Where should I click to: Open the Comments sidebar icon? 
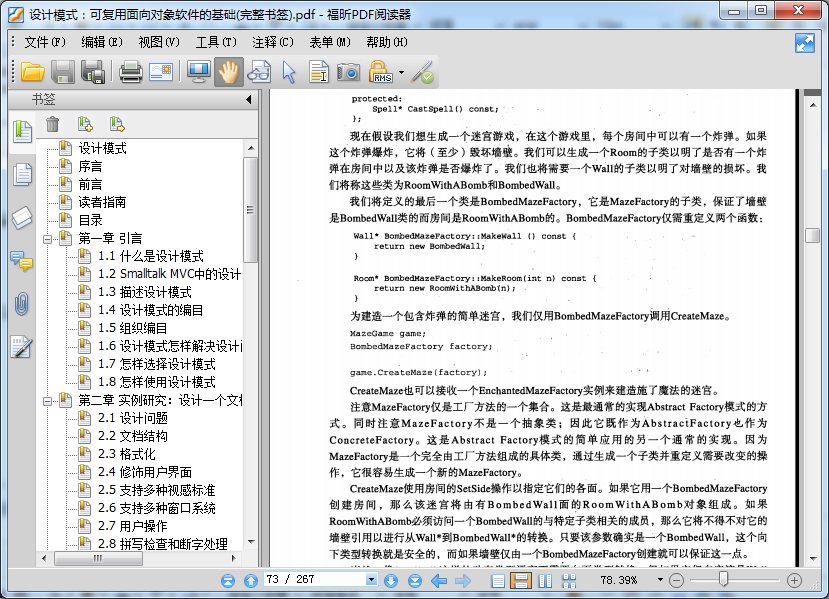click(22, 261)
